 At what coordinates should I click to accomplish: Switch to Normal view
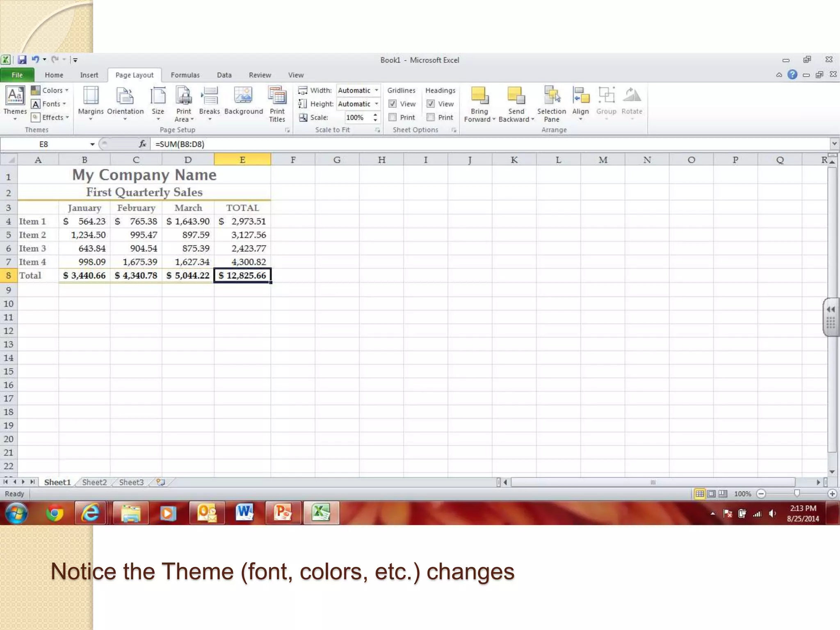click(700, 494)
